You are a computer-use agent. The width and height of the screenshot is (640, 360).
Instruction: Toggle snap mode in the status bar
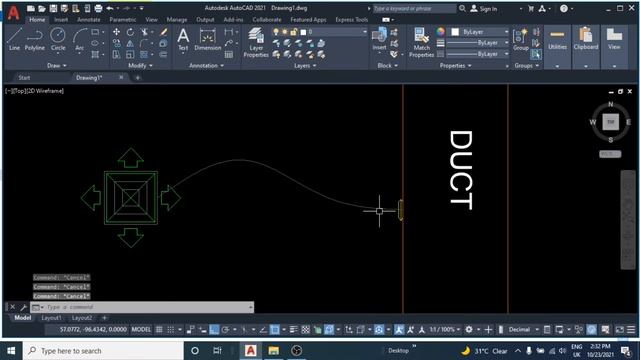click(171, 329)
